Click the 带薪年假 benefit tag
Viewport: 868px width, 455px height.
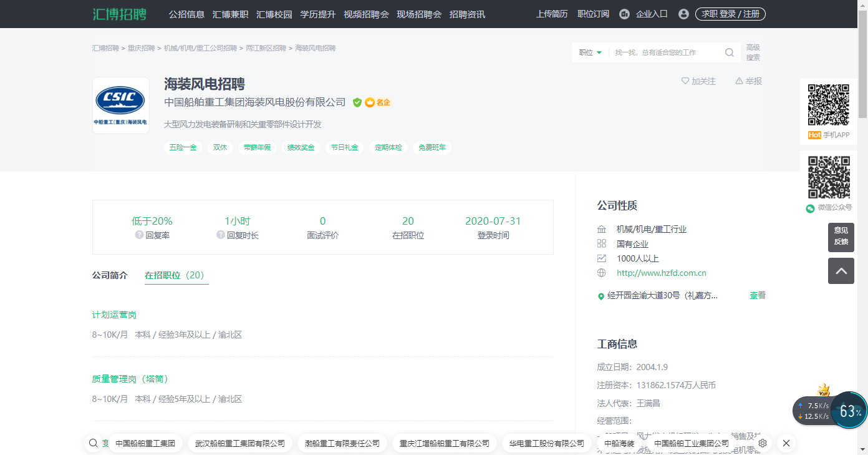[258, 148]
